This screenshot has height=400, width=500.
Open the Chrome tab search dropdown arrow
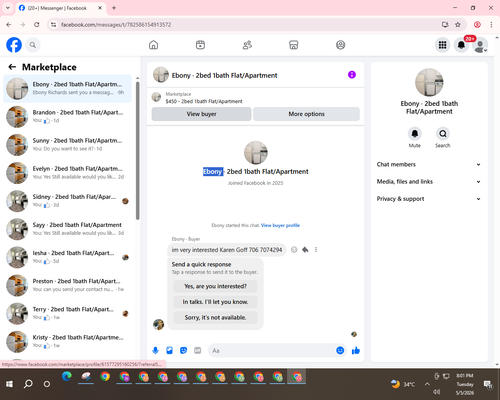[x=8, y=8]
